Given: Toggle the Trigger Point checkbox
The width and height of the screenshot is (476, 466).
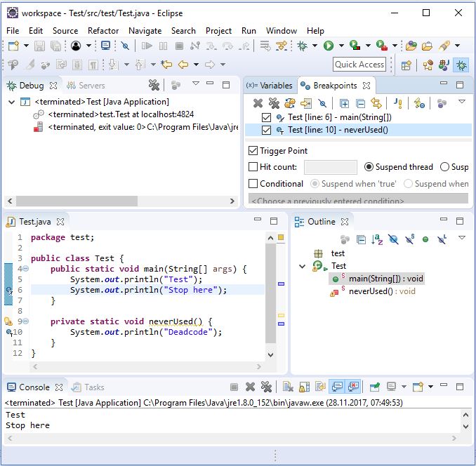Looking at the screenshot, I should (x=253, y=150).
